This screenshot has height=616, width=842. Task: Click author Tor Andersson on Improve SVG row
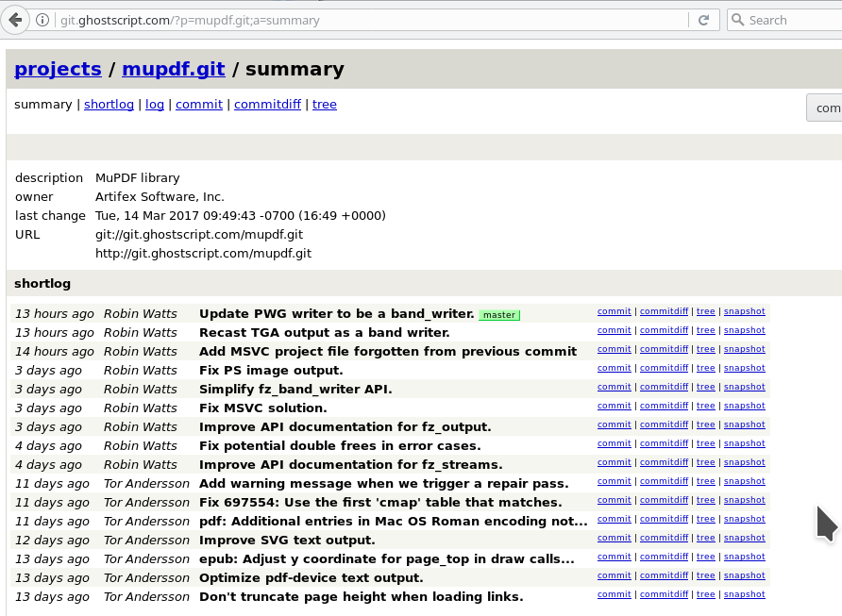(x=146, y=540)
